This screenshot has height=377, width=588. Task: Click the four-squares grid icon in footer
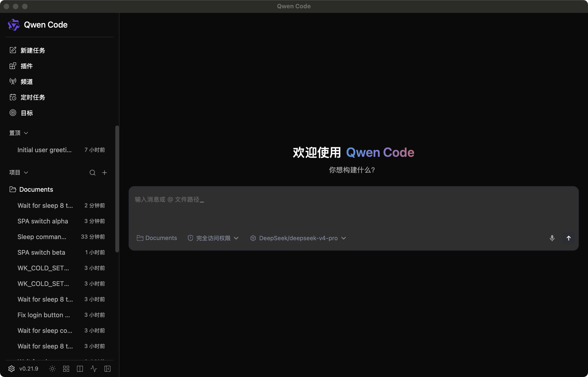[66, 369]
